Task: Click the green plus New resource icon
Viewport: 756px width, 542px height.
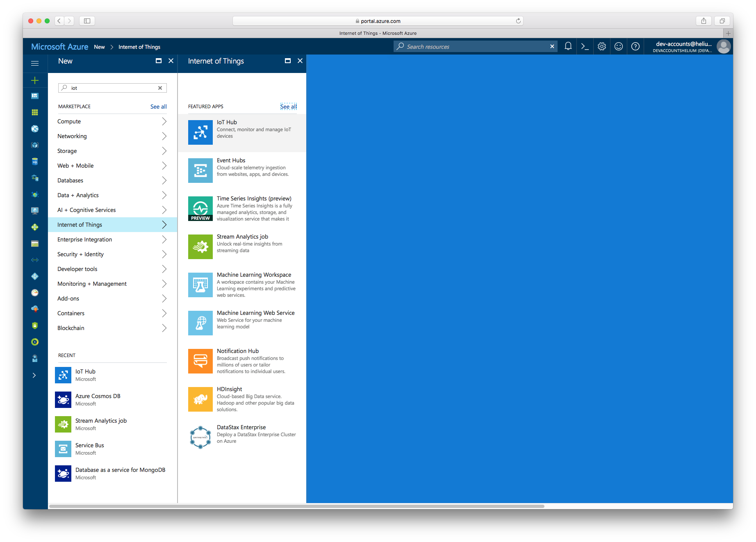Action: click(x=35, y=80)
